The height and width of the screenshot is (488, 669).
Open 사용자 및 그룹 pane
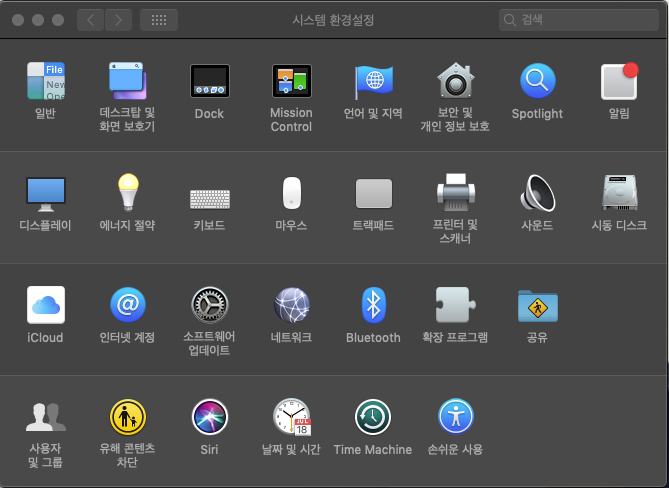(46, 417)
